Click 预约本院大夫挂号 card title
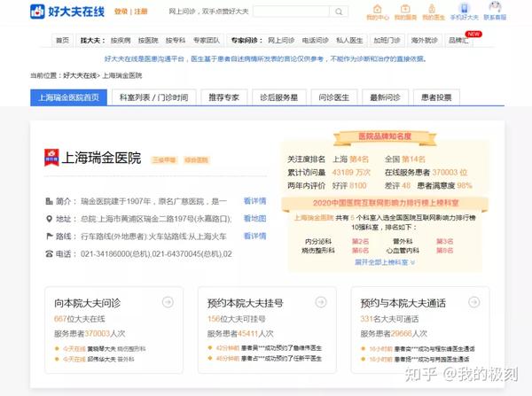Image resolution: width=532 pixels, height=396 pixels. point(245,303)
